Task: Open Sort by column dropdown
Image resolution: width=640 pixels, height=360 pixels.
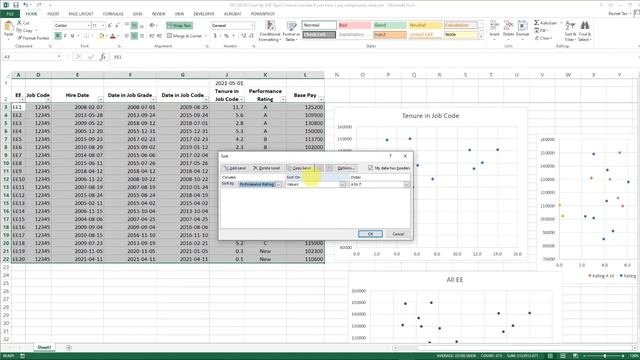Action: tap(279, 184)
